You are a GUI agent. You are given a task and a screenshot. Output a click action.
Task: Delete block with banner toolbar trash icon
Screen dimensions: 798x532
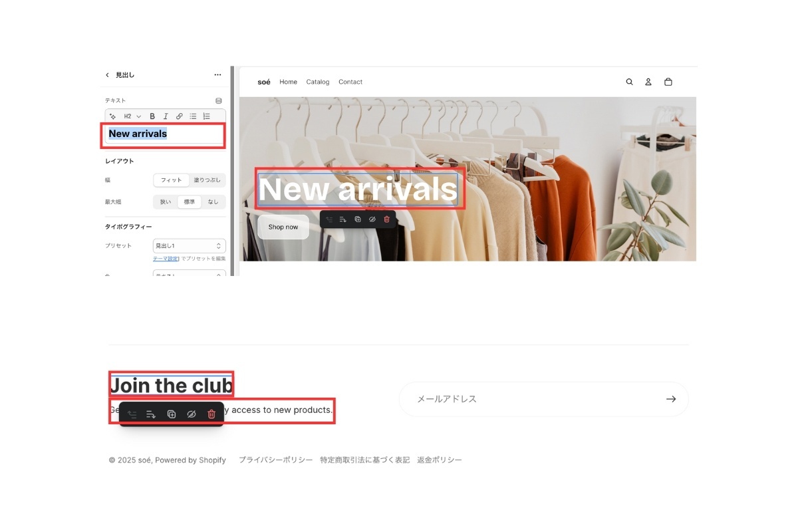(x=387, y=219)
